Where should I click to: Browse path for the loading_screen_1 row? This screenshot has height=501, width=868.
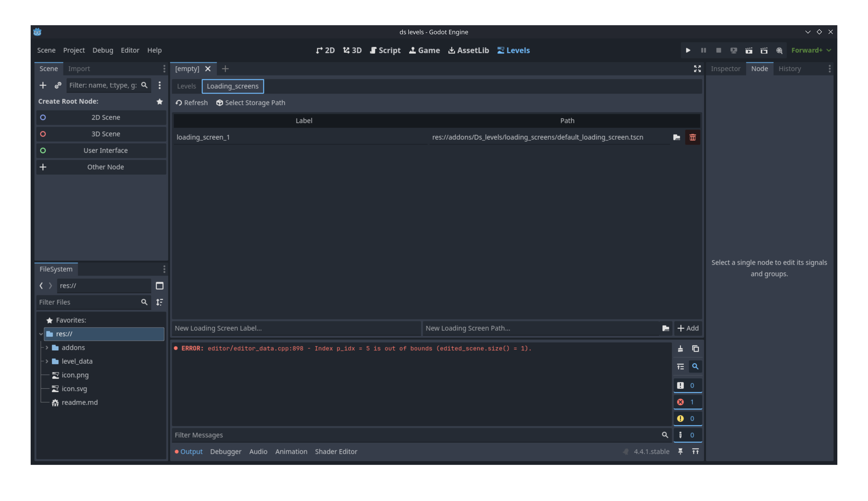point(676,137)
